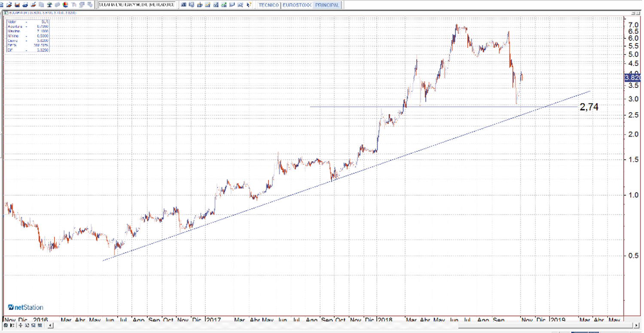The width and height of the screenshot is (644, 333).
Task: Print the chart with the printer icon
Action: click(25, 5)
